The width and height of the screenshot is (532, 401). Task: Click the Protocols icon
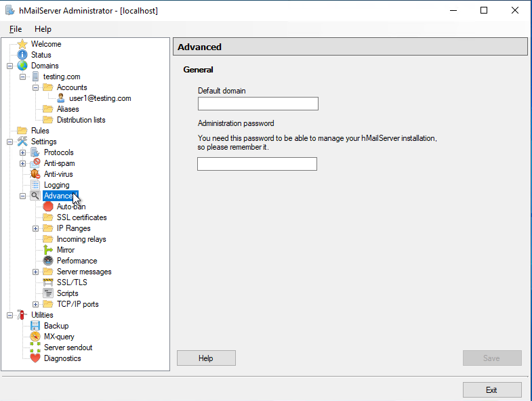pos(35,152)
